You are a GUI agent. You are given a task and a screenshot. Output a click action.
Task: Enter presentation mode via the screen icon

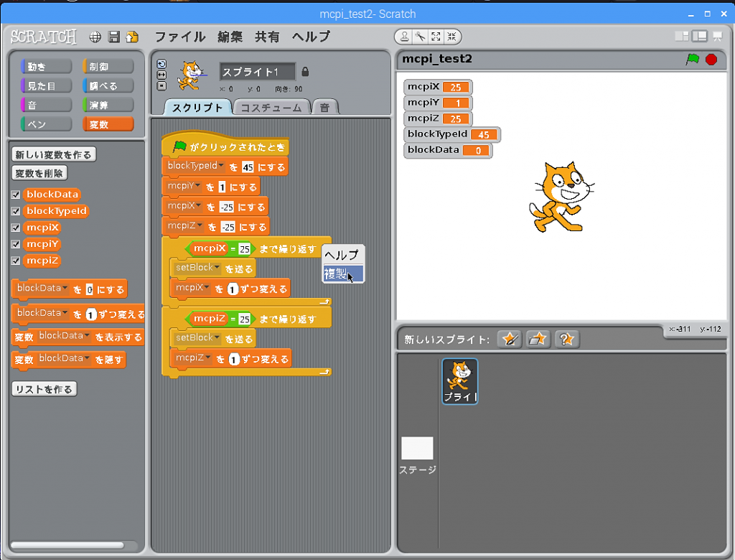click(718, 36)
